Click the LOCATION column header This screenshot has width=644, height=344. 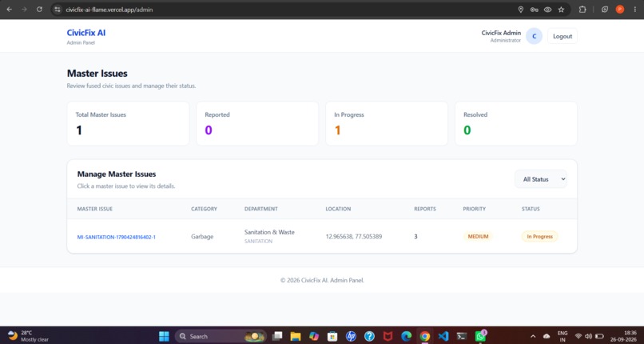(338, 209)
